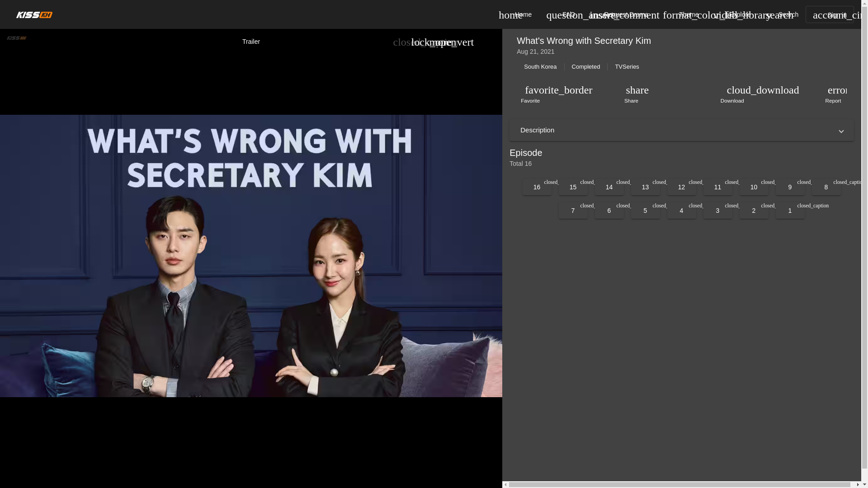Play episode 8

point(826,187)
